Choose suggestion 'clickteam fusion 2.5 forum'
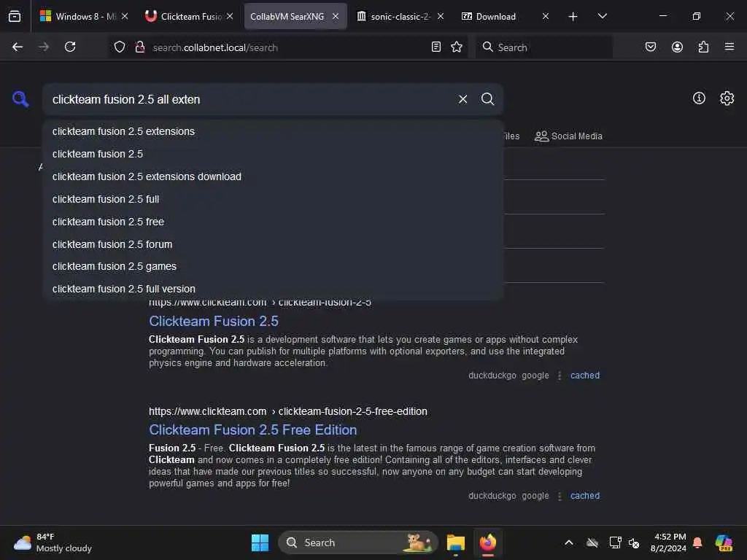This screenshot has height=560, width=747. tap(273, 244)
